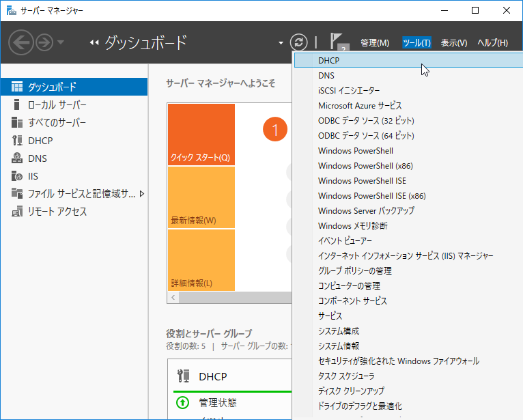Click the 詳細情報(L) tile
The image size is (523, 420).
coord(201,260)
